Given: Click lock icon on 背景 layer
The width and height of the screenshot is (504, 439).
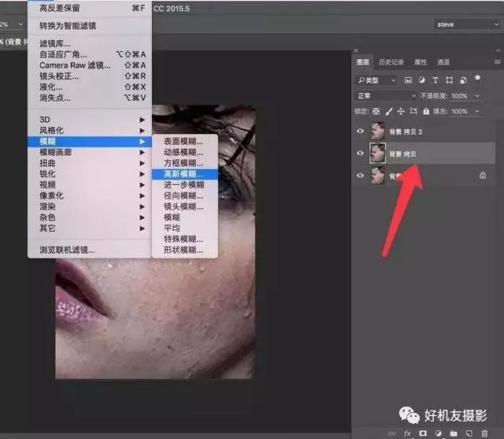Looking at the screenshot, I should click(x=483, y=175).
